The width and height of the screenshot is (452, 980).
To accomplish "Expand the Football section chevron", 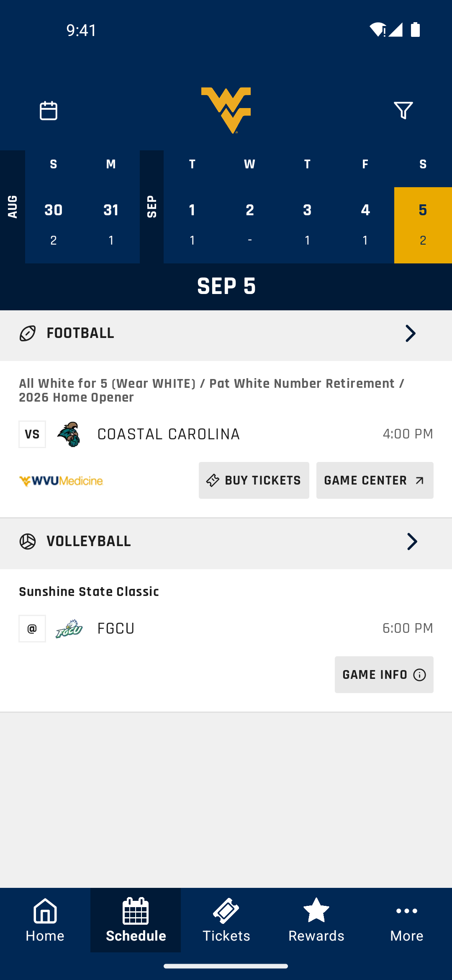I will [x=411, y=333].
